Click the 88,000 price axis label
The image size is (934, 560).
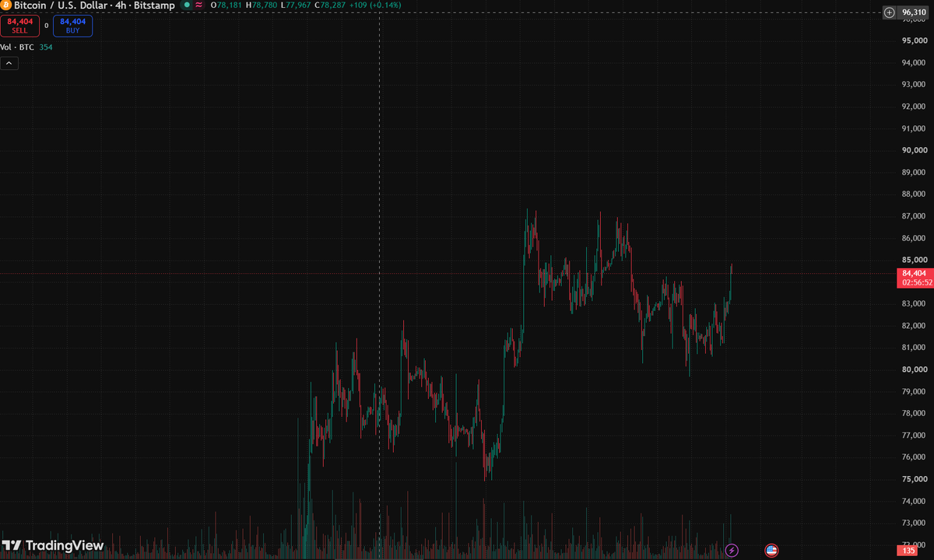(914, 194)
